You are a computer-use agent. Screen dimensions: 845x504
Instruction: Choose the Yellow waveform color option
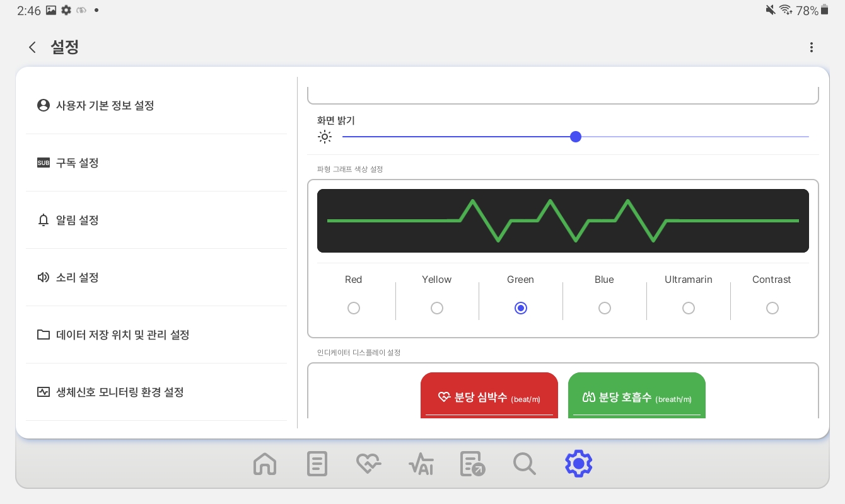(437, 308)
